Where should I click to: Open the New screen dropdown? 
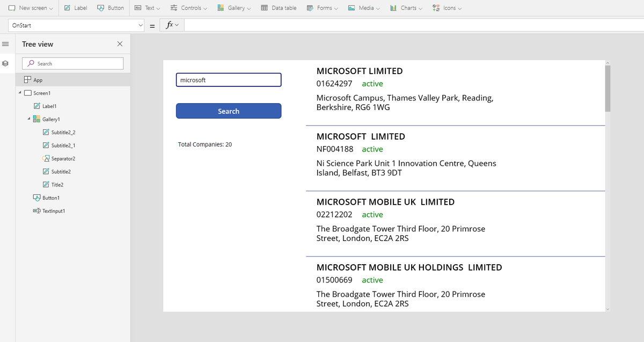[x=31, y=8]
